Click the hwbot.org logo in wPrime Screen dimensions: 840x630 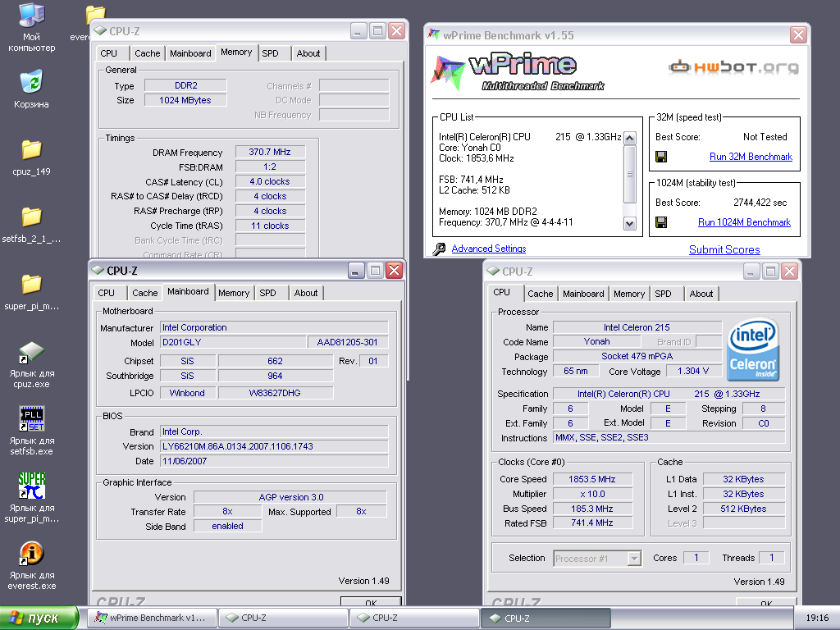point(733,67)
